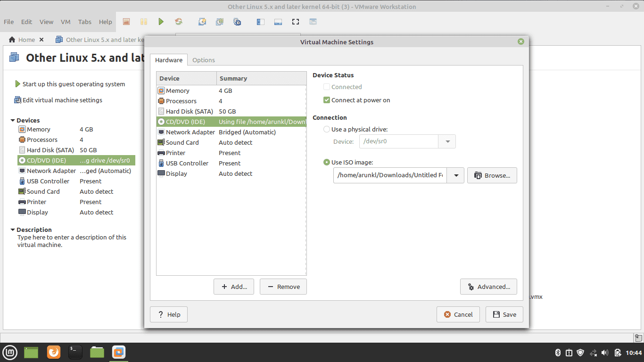Click the description text area
The width and height of the screenshot is (644, 362).
(72, 241)
